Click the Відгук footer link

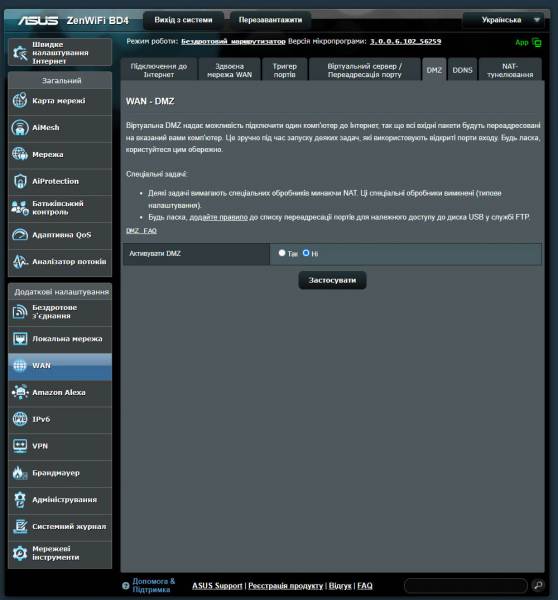(340, 585)
